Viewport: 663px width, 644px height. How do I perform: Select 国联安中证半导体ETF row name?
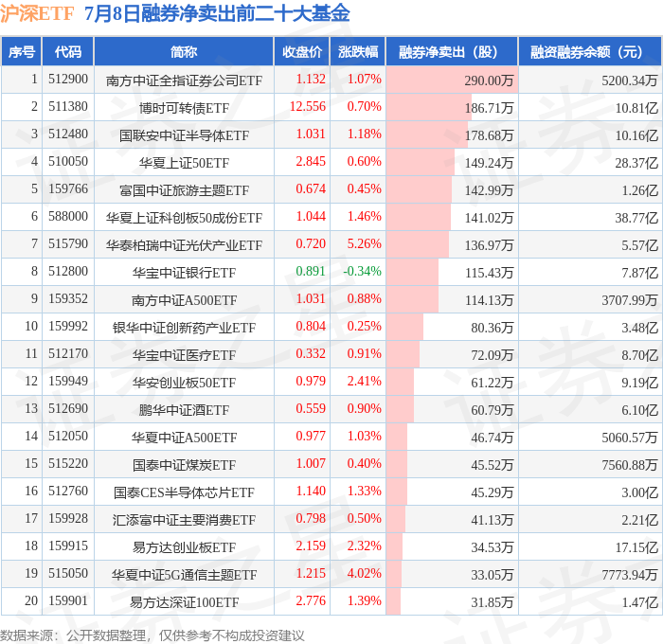tap(184, 135)
